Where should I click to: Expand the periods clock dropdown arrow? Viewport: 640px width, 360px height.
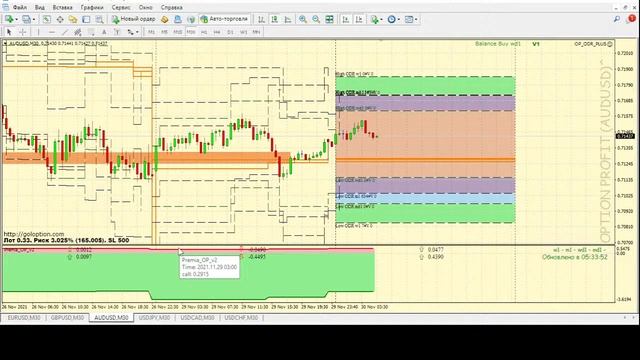[x=399, y=19]
